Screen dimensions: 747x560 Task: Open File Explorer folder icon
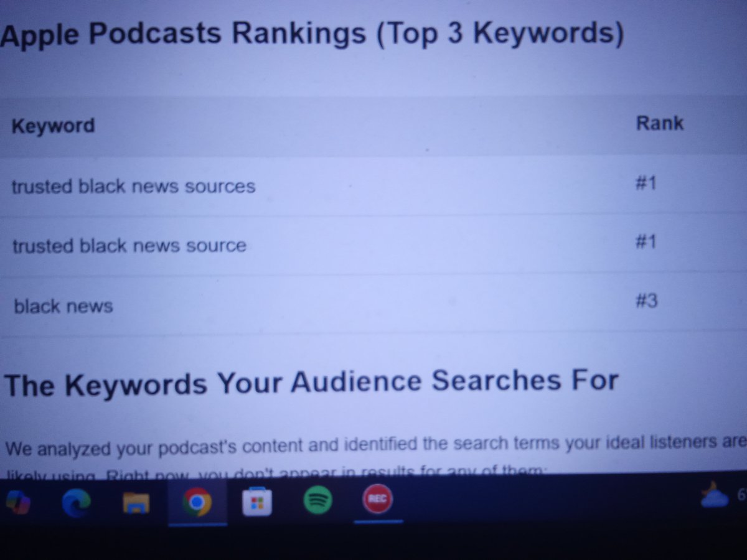(136, 503)
